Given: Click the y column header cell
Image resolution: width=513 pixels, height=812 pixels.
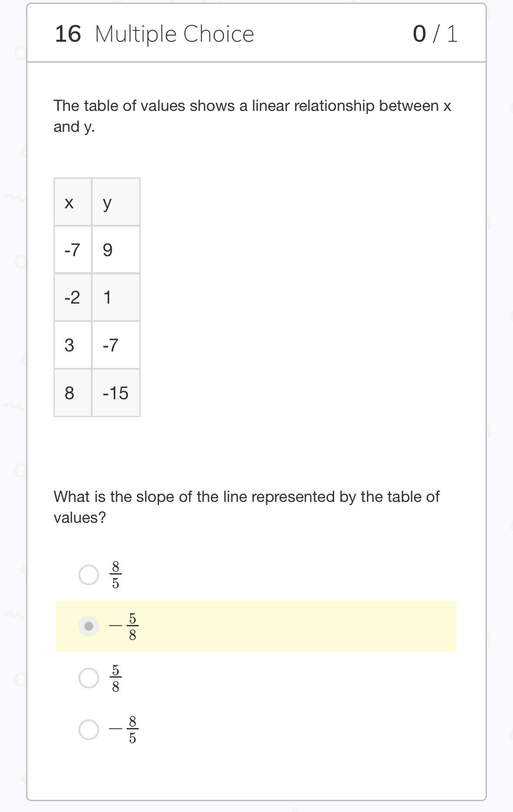Looking at the screenshot, I should (x=116, y=202).
